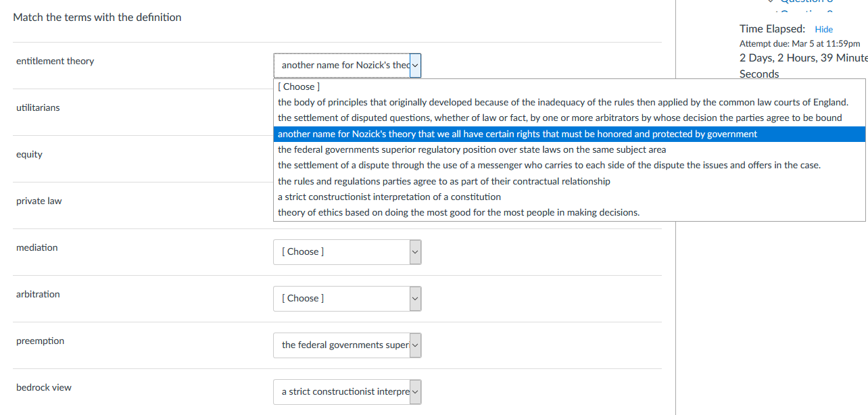Click the entitlement theory term label
Image resolution: width=868 pixels, height=415 pixels.
point(55,61)
